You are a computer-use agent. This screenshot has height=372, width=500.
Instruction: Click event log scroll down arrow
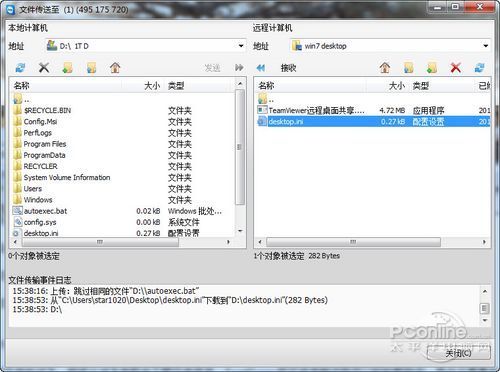point(485,320)
